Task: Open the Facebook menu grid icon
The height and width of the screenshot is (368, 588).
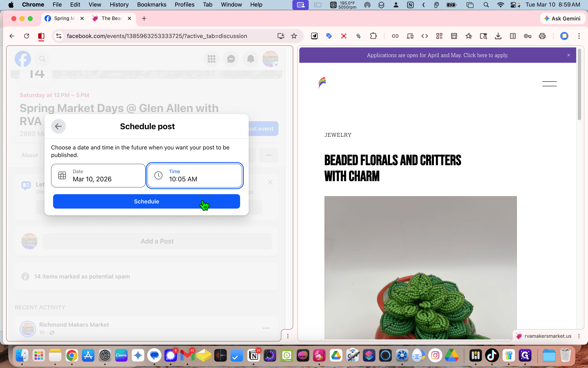Action: [x=211, y=59]
